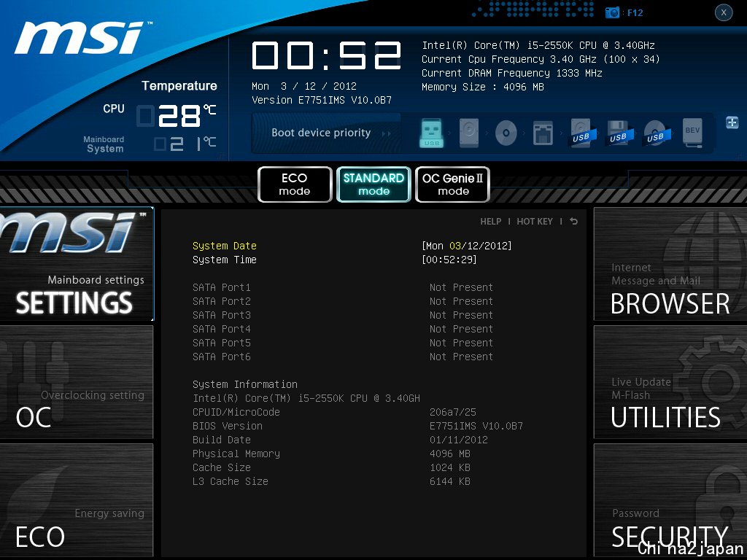Screen dimensions: 747x560
Task: Click the System Information heading
Action: [x=245, y=384]
